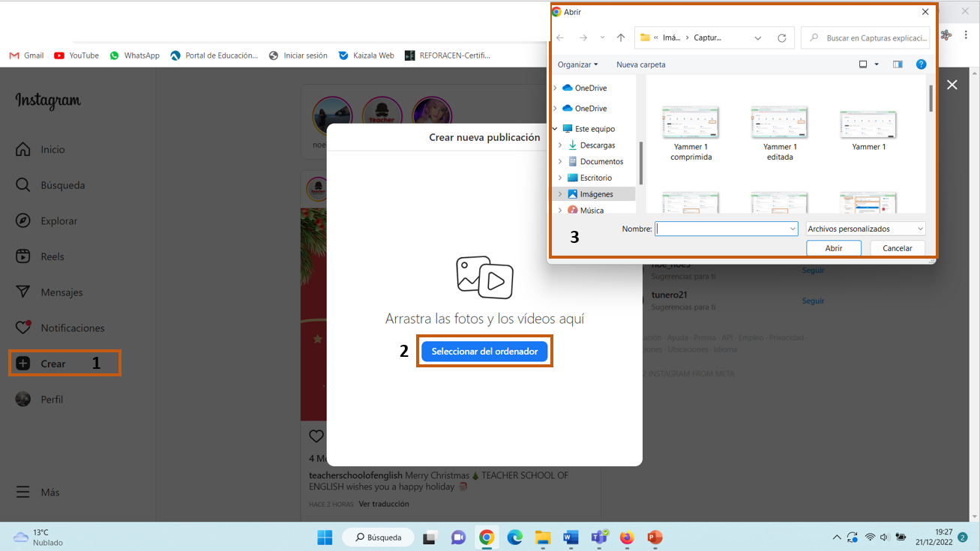
Task: Open File Explorer from taskbar
Action: (x=543, y=538)
